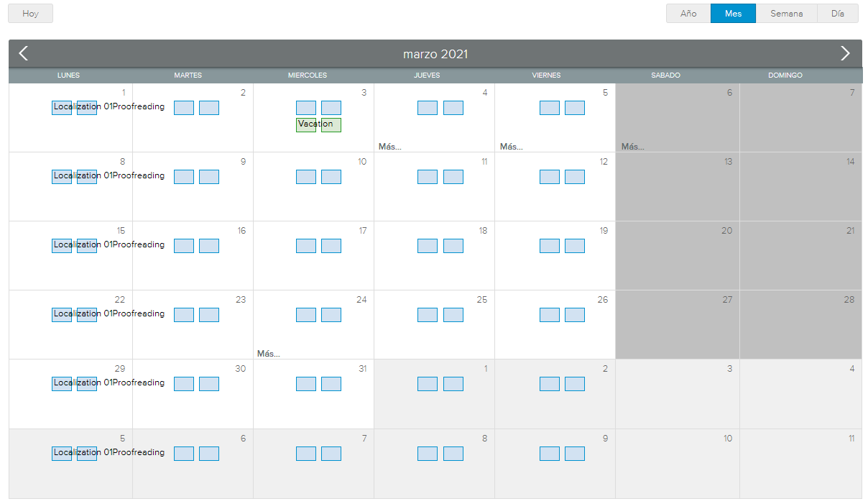Show more events on Wednesday March 24
Screen dimensions: 868x504
[269, 354]
